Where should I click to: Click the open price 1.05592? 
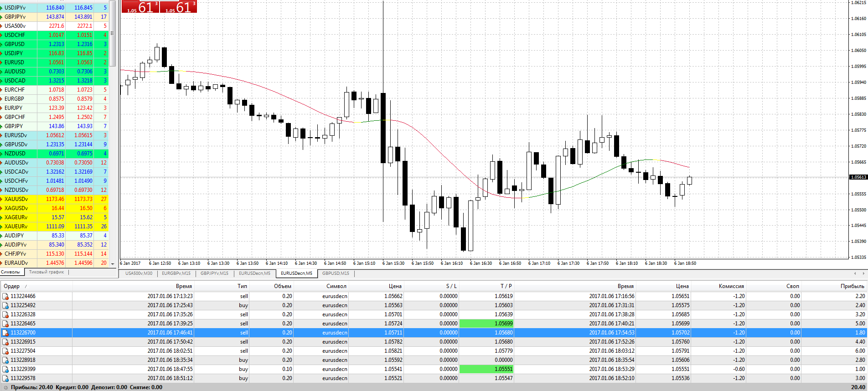393,360
